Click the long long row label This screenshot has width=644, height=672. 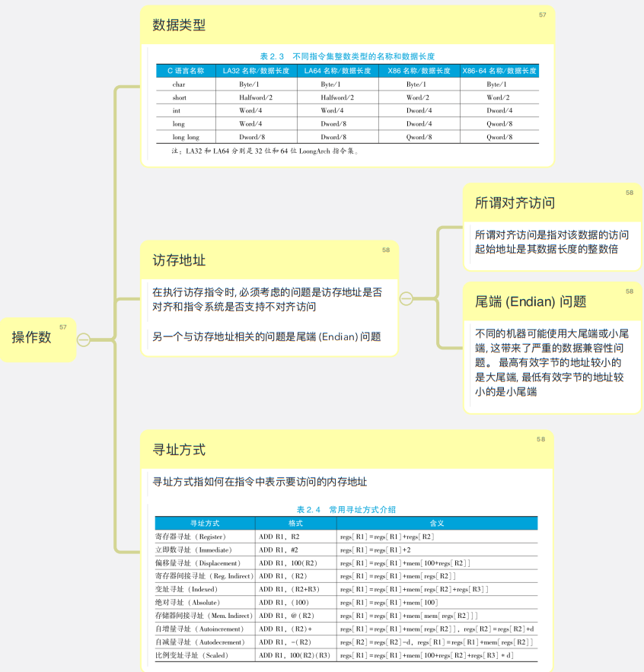186,137
